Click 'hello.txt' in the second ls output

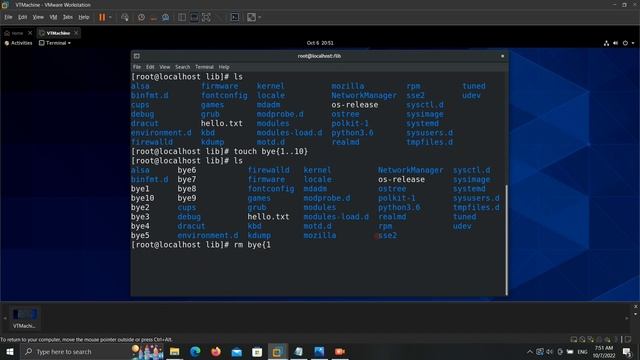[x=268, y=217]
